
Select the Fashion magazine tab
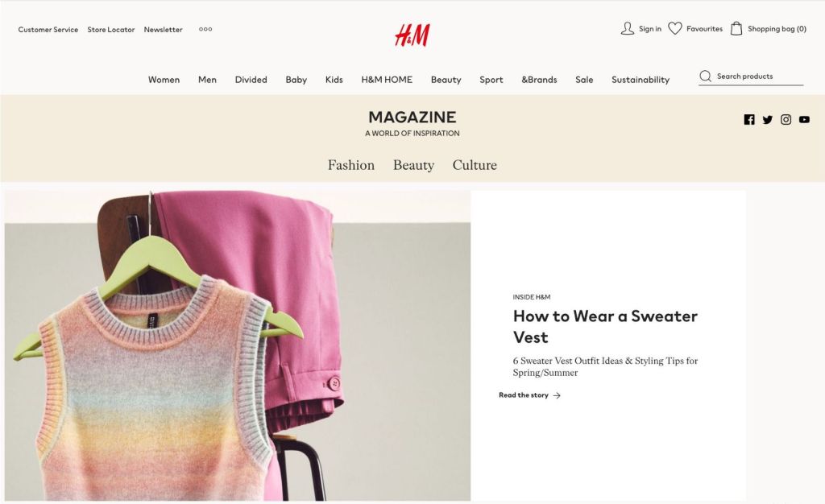coord(351,165)
